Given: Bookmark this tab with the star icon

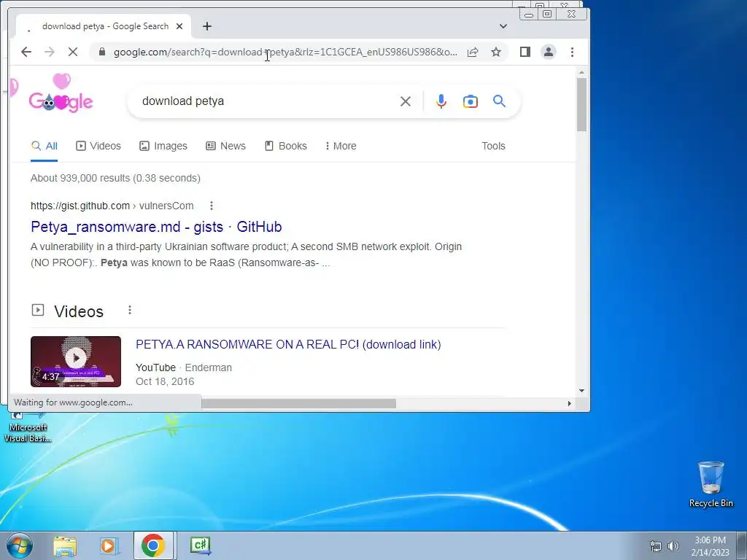Looking at the screenshot, I should pos(496,52).
